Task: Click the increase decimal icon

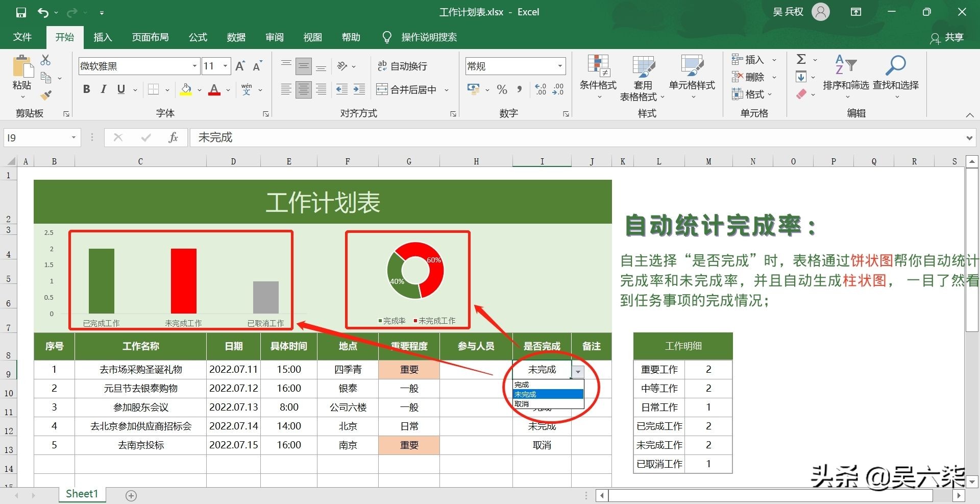Action: click(541, 89)
